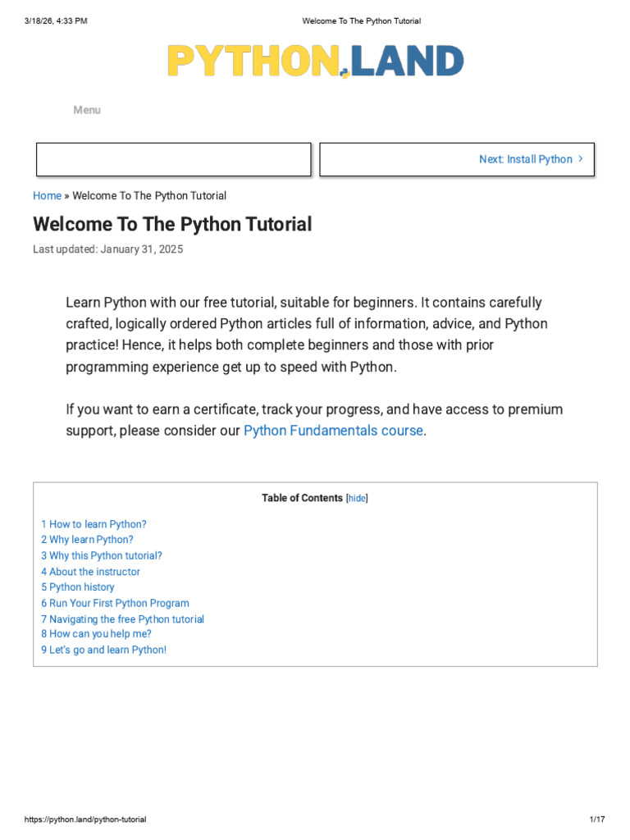Jump to Why learn Python section

[x=87, y=540]
